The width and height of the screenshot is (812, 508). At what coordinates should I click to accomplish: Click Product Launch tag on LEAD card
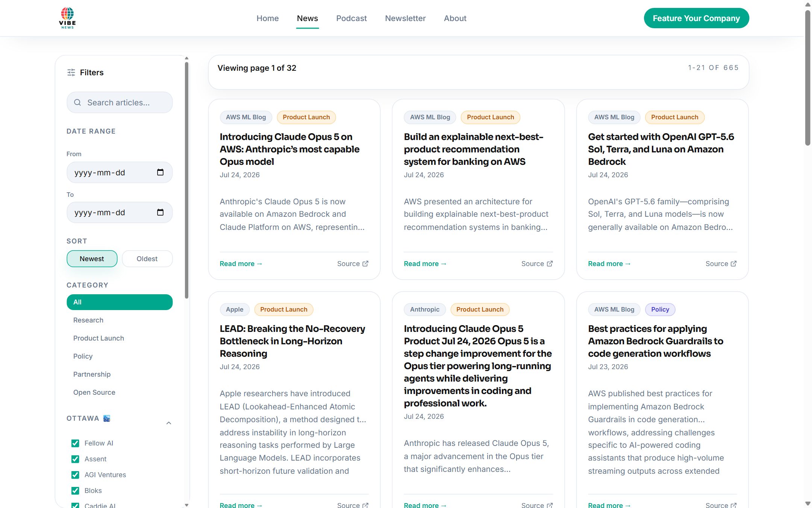(284, 309)
